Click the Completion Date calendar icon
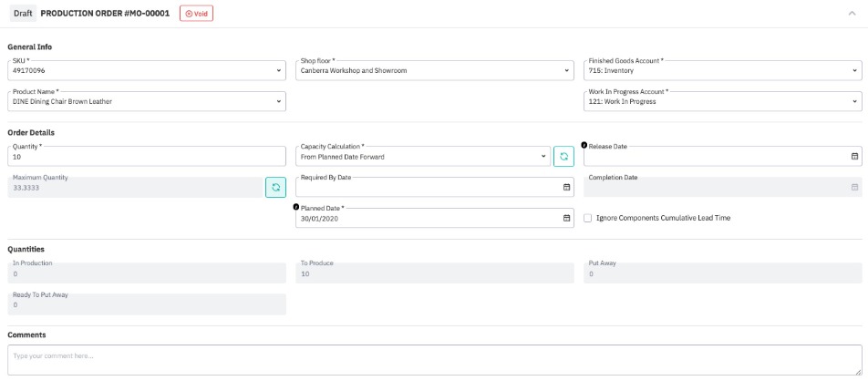 point(854,187)
